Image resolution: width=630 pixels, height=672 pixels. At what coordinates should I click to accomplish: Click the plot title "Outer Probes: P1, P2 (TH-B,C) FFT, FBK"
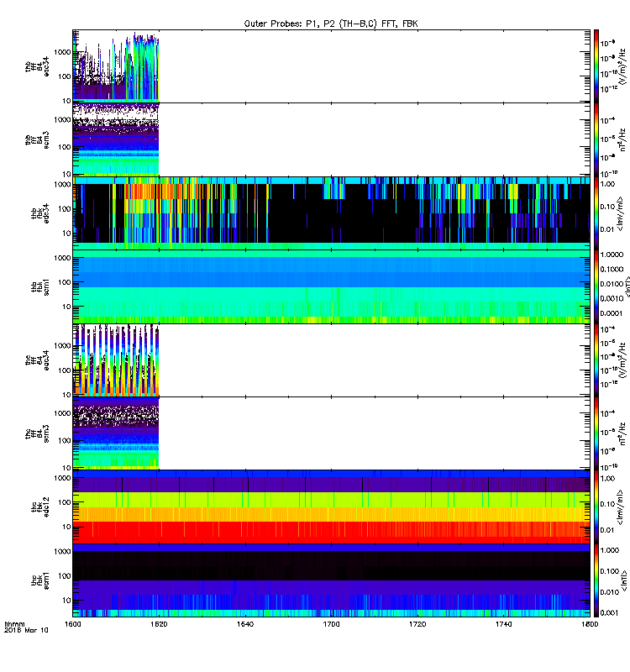tap(331, 24)
